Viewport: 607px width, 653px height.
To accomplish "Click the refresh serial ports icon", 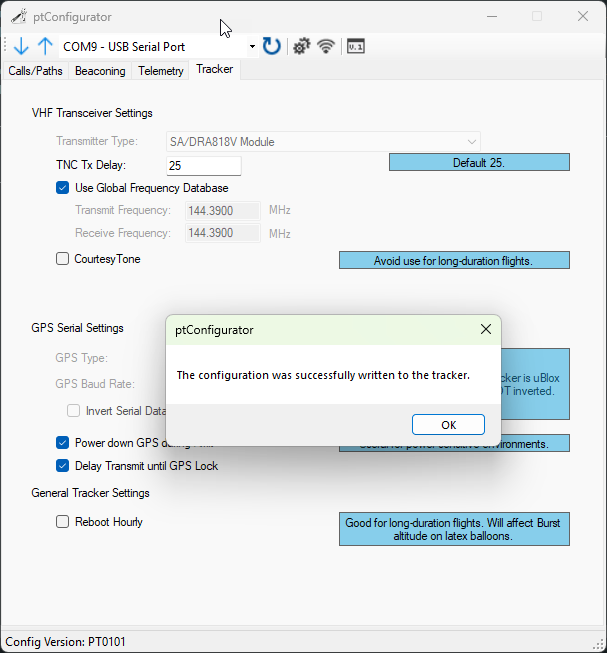I will pyautogui.click(x=272, y=46).
